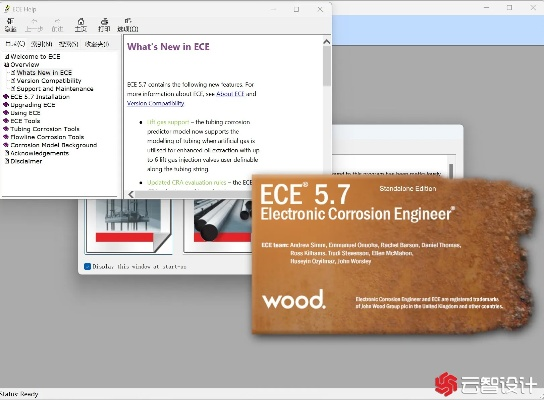Image resolution: width=544 pixels, height=400 pixels.
Task: Close the ECE Help window
Action: [320, 9]
